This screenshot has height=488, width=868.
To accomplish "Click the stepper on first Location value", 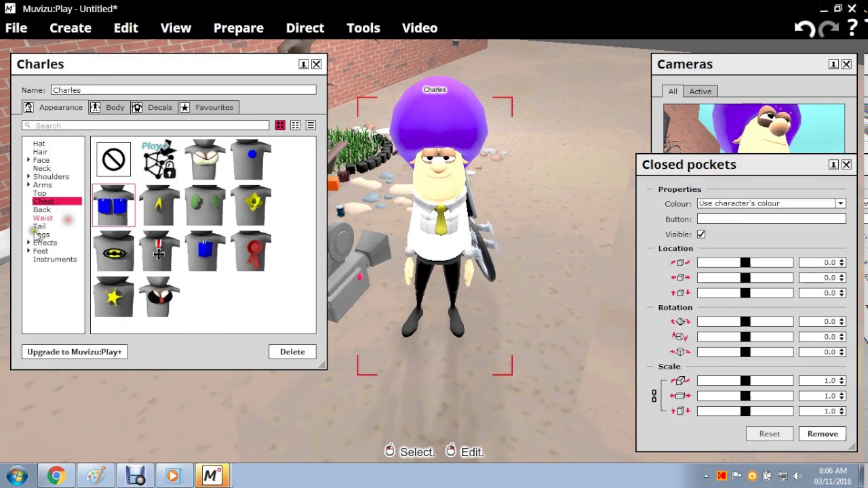I will (x=842, y=262).
